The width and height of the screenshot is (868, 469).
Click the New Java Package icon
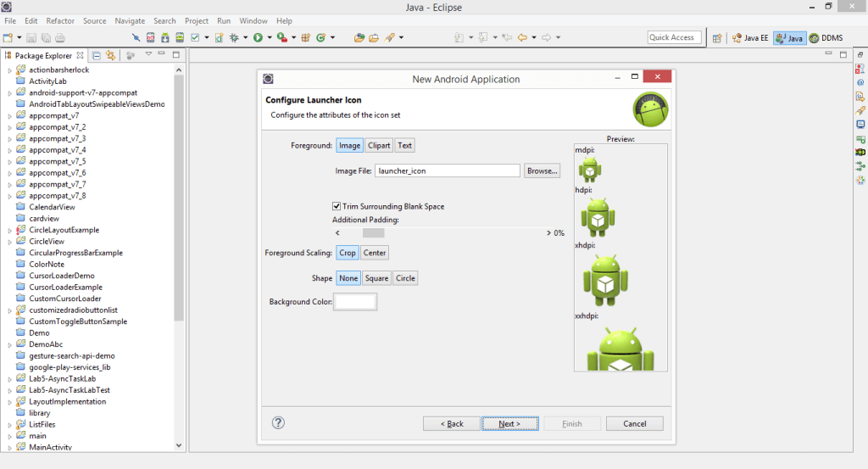click(305, 37)
